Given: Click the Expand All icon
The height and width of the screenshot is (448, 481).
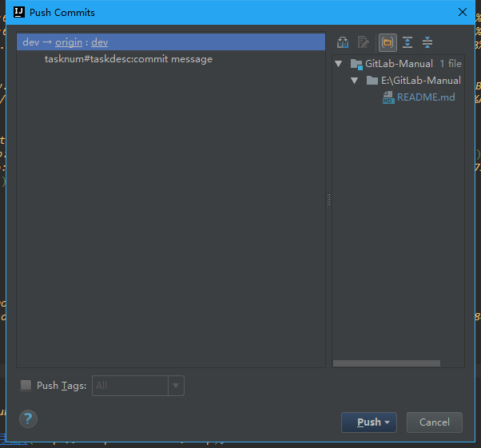Looking at the screenshot, I should tap(407, 42).
